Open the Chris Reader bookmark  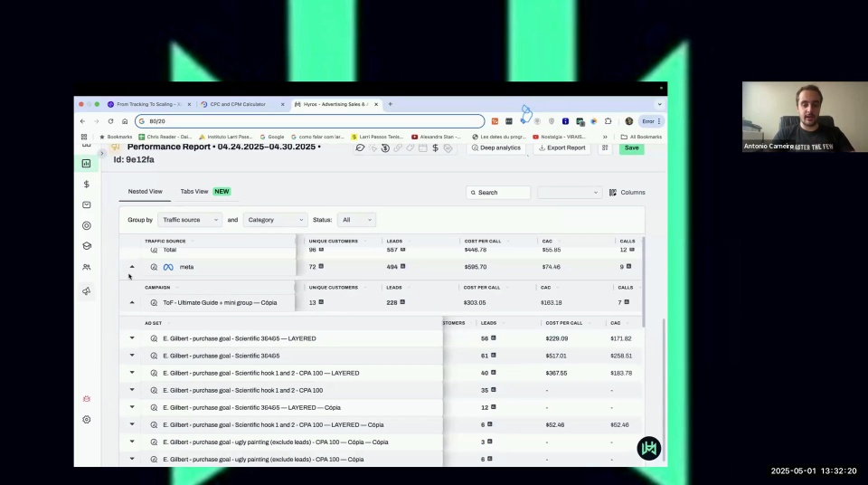pos(165,137)
